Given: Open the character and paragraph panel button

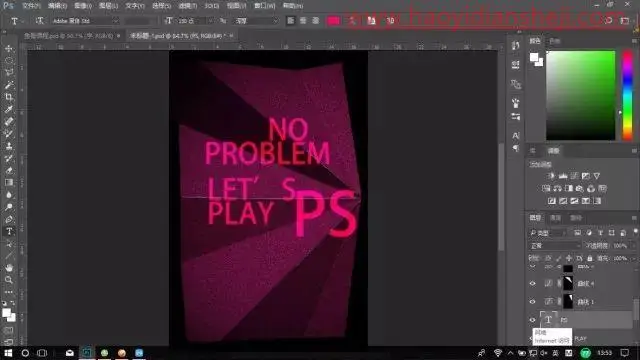Looking at the screenshot, I should (x=371, y=20).
